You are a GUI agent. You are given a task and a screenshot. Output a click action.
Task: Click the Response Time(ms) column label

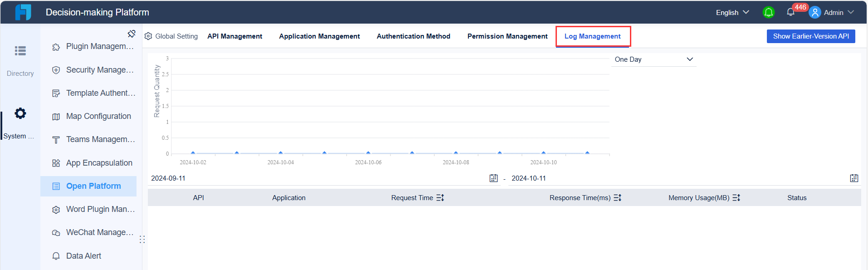tap(580, 198)
